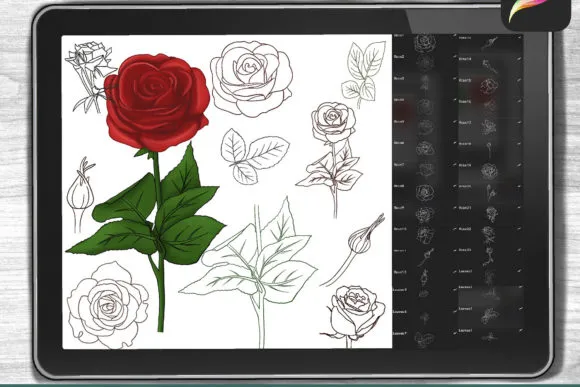The image size is (580, 387).
Task: Tap the Rose2 brush stroke preview
Action: [x=424, y=63]
